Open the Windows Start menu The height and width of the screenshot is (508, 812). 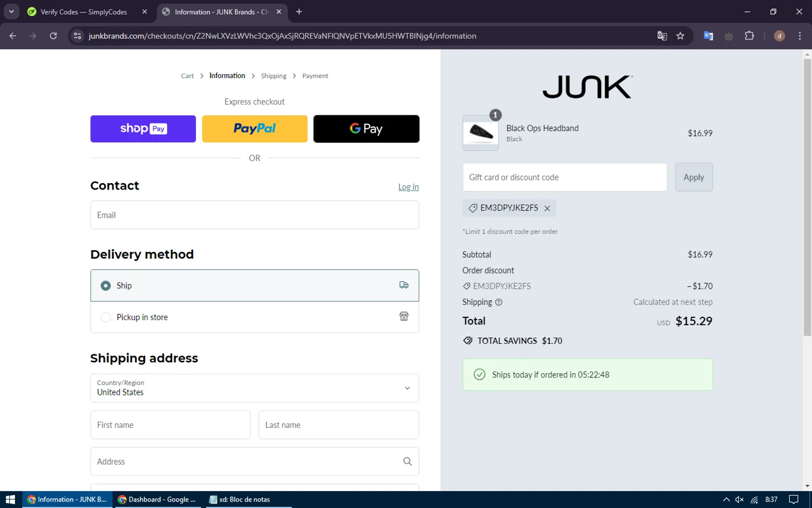click(10, 499)
